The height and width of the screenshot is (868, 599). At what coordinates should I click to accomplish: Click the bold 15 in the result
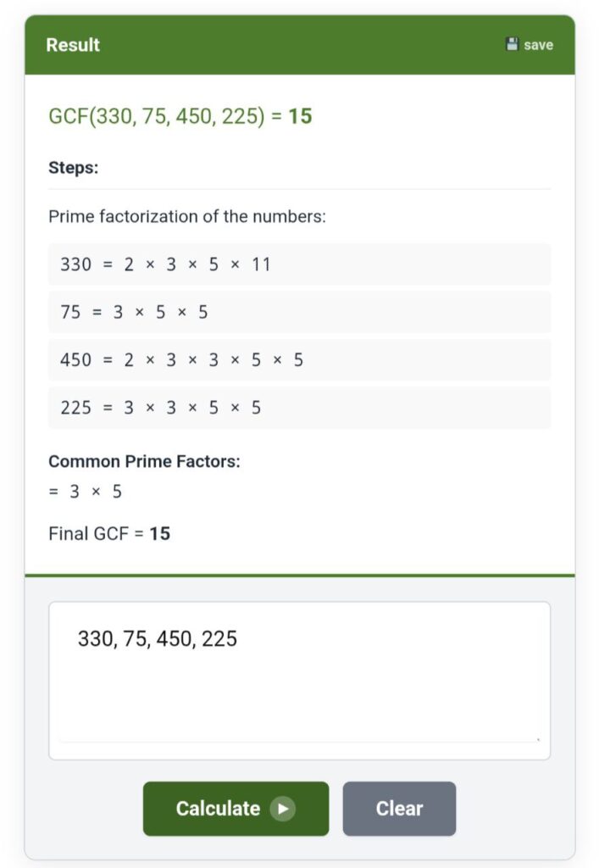click(x=302, y=116)
